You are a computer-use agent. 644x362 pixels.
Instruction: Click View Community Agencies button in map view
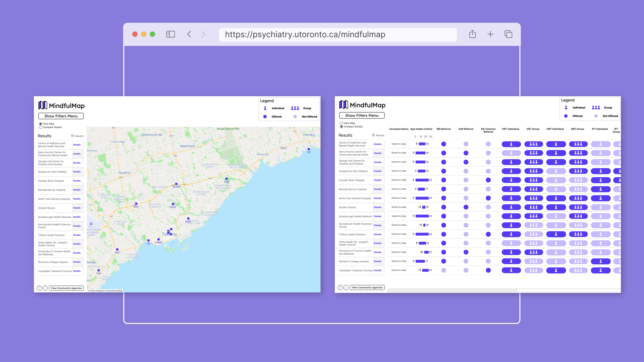tap(66, 288)
